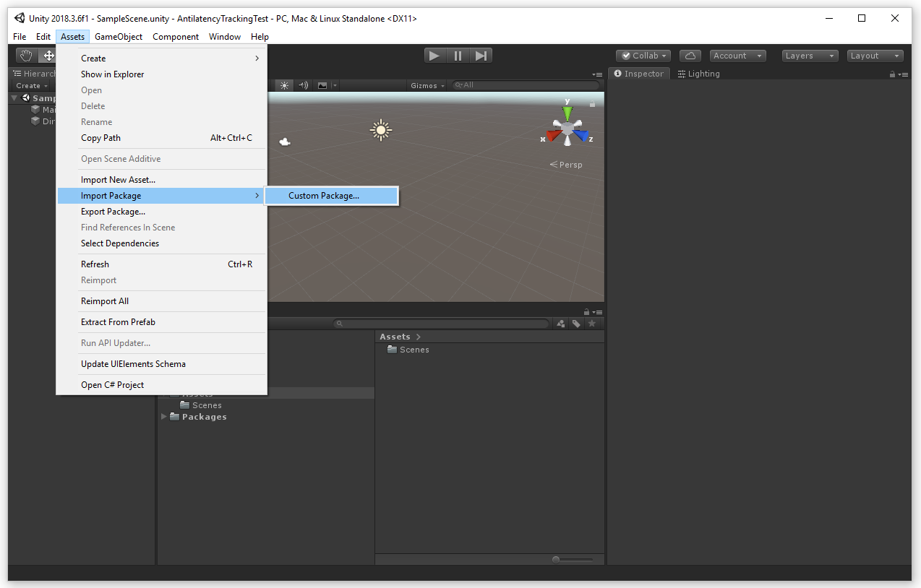Open the Edit menu
This screenshot has height=588, width=921.
pyautogui.click(x=43, y=37)
